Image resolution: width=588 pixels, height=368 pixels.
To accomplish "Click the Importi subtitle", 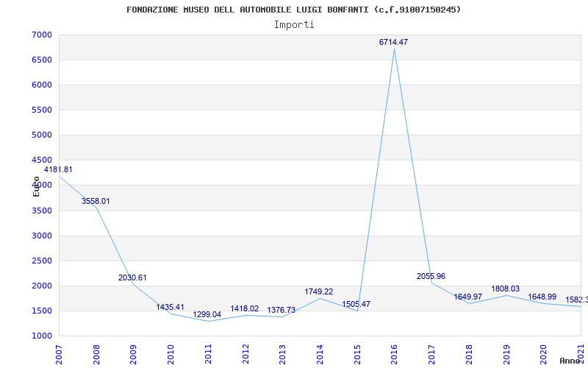I will 294,25.
